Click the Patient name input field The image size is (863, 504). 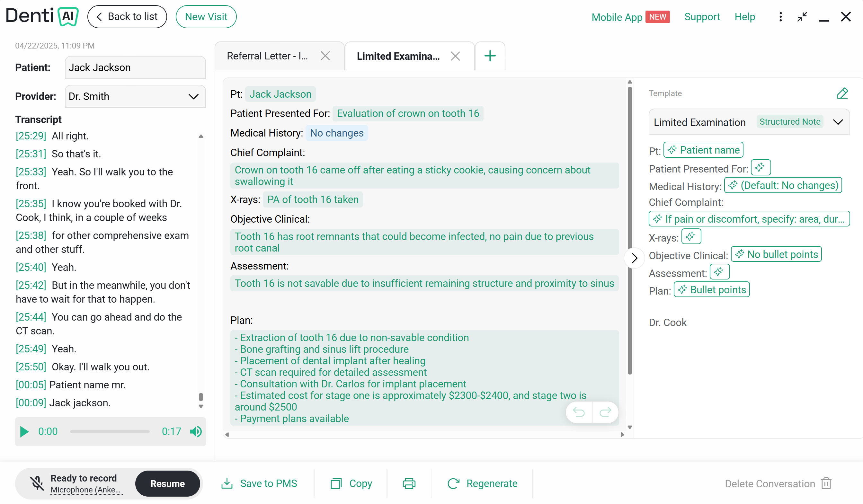135,67
